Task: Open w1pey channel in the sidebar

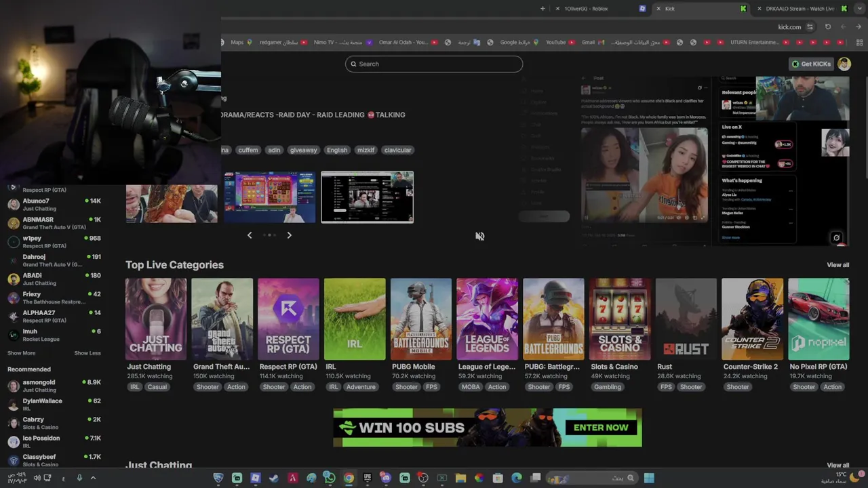Action: coord(54,241)
